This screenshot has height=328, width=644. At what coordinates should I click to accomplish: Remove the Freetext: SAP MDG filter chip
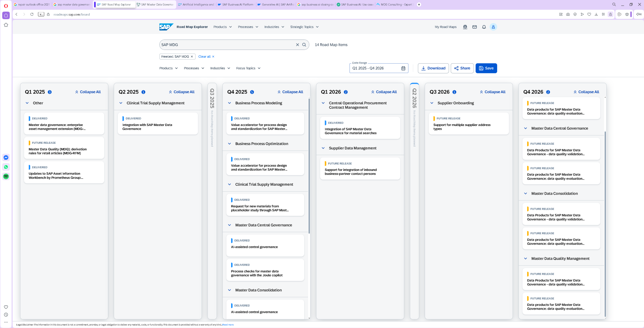(192, 57)
